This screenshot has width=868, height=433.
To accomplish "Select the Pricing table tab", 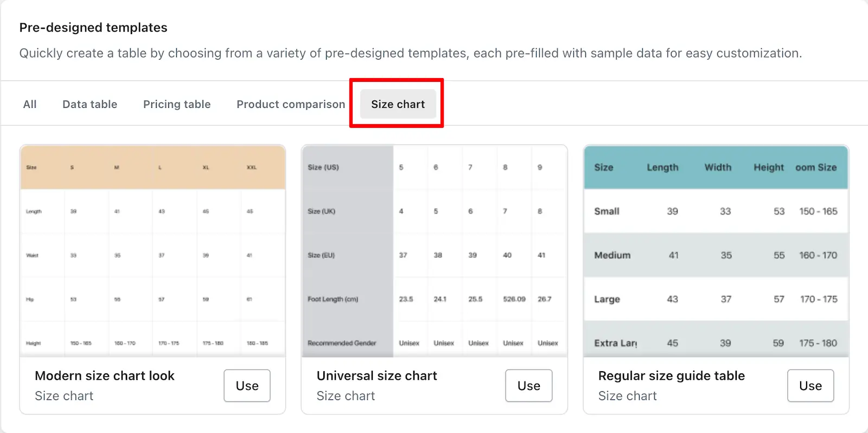I will coord(177,104).
